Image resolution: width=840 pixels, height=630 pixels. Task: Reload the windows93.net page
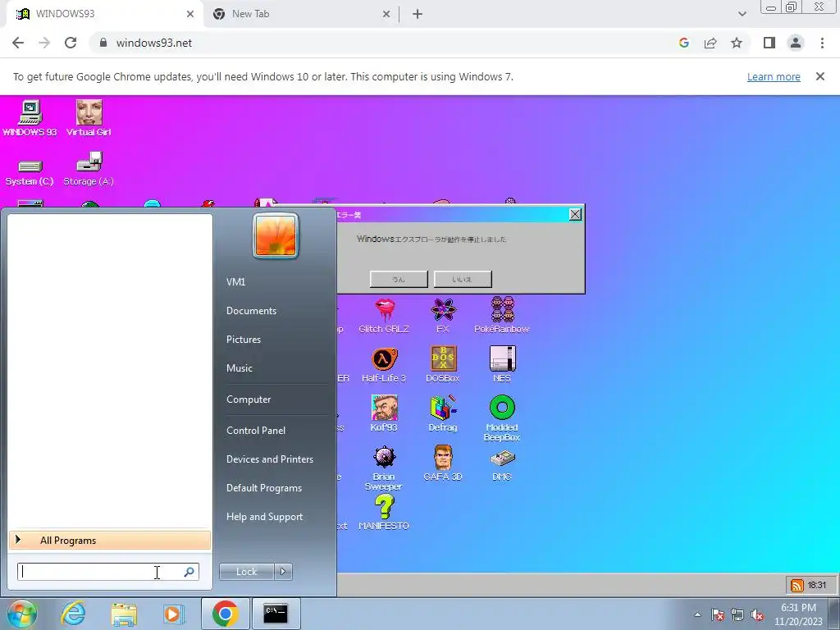coord(71,43)
